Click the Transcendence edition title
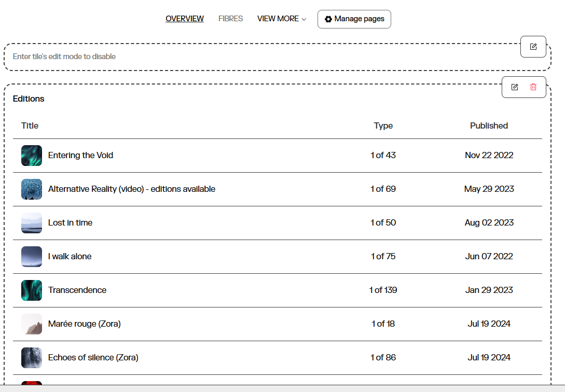The height and width of the screenshot is (392, 565). [77, 290]
